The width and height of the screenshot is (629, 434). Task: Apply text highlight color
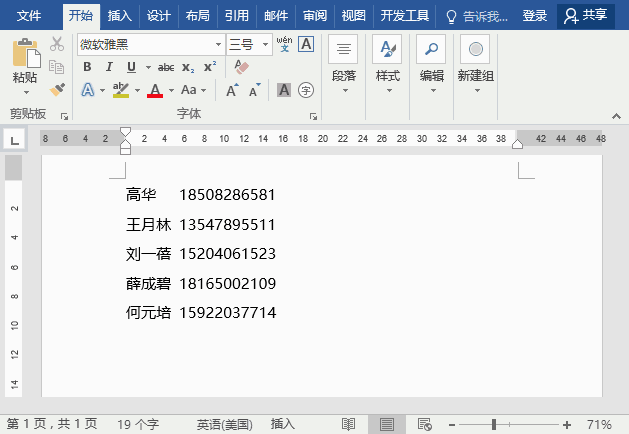(x=121, y=90)
